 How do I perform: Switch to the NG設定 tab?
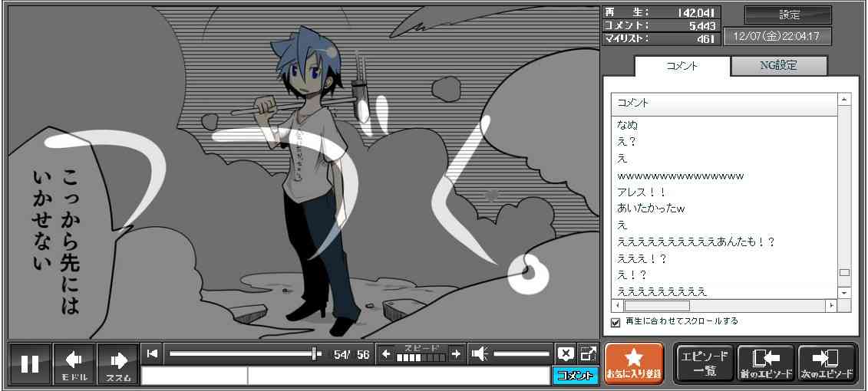coord(778,66)
